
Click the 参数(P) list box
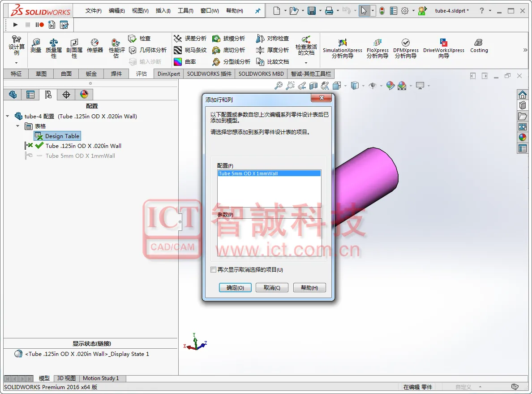point(269,237)
